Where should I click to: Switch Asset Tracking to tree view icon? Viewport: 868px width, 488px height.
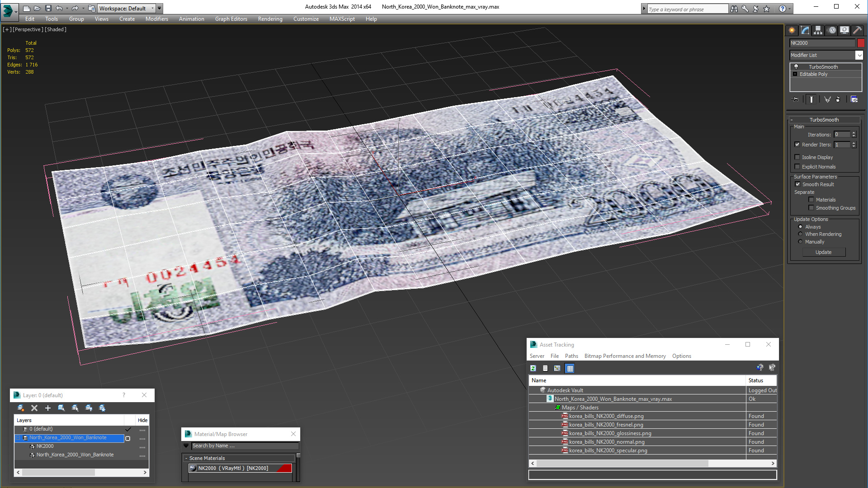tap(557, 368)
